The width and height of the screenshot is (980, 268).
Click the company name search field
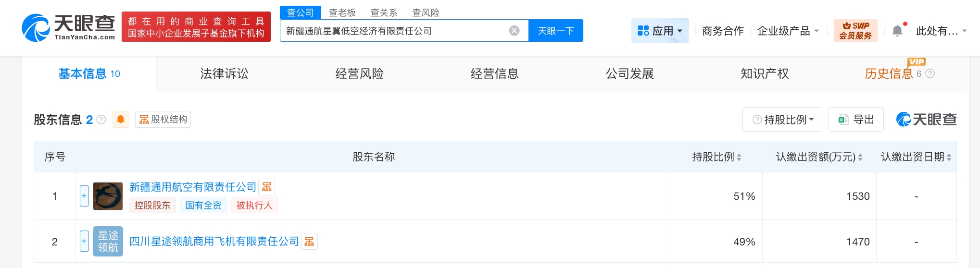[394, 31]
